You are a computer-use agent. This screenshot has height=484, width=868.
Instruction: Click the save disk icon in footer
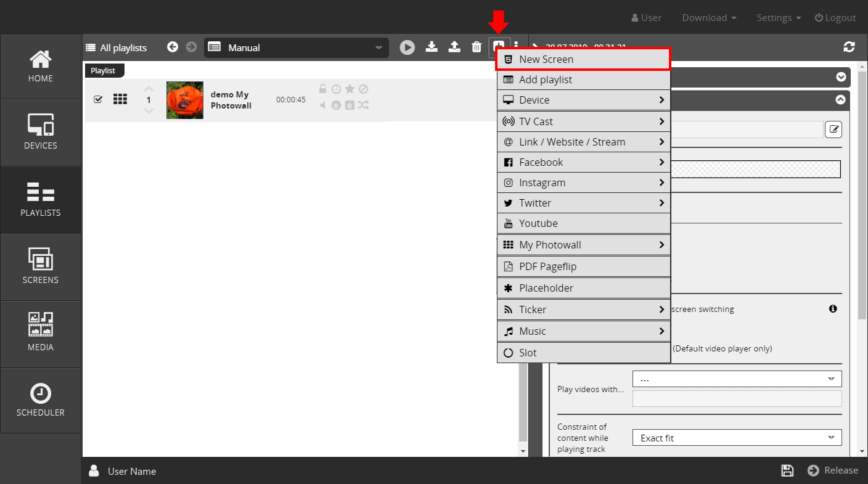[x=787, y=470]
